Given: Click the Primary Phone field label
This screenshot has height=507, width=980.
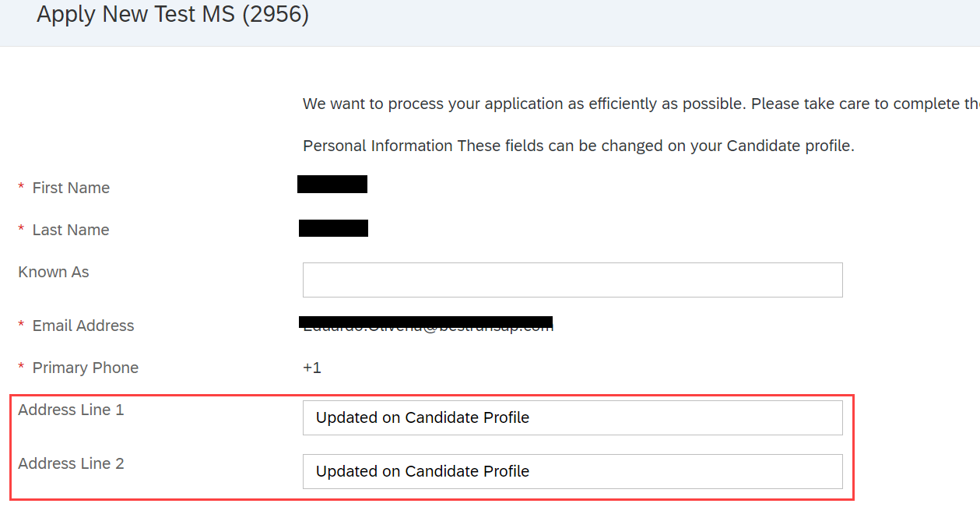Looking at the screenshot, I should [86, 368].
